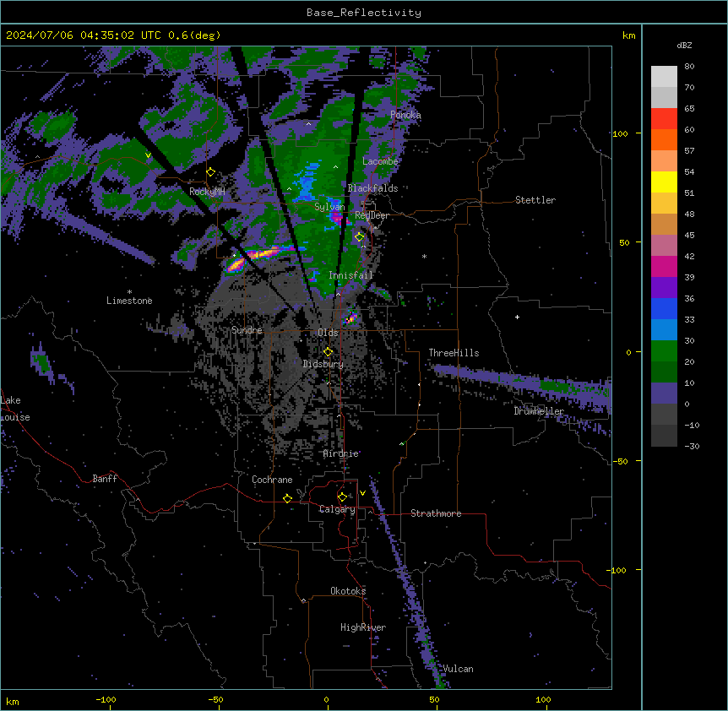Click the Olds town label
This screenshot has height=711, width=728.
(328, 333)
